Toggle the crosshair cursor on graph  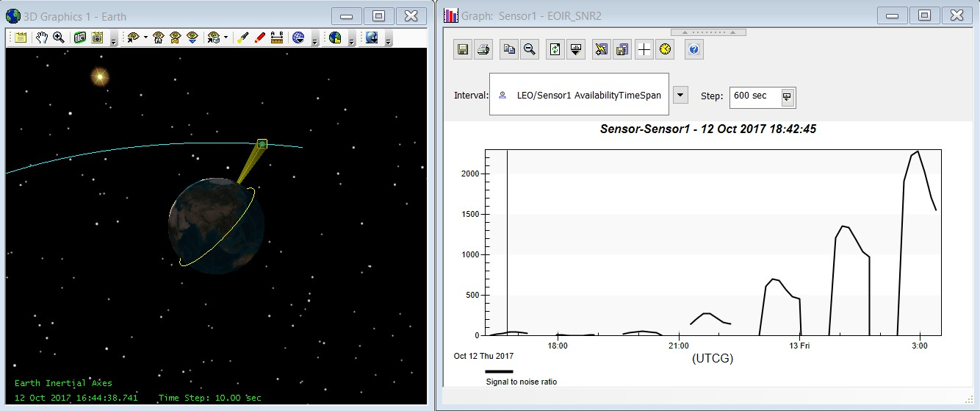tap(644, 49)
